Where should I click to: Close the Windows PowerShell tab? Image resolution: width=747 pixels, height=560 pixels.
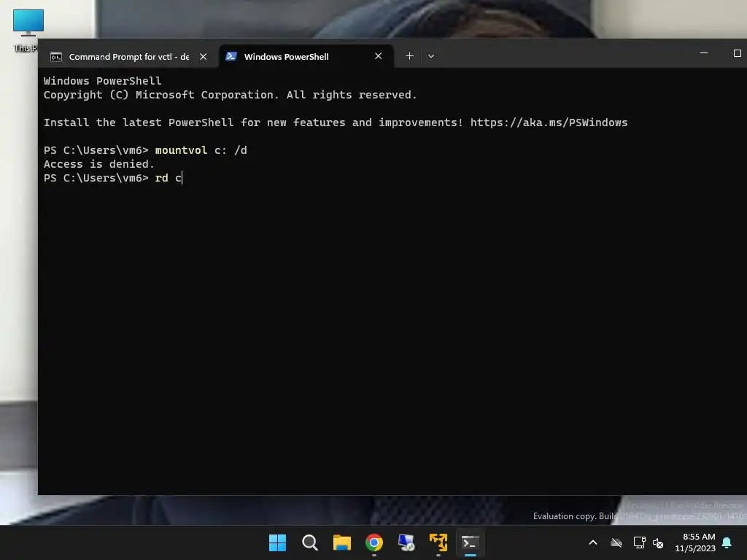click(x=379, y=56)
